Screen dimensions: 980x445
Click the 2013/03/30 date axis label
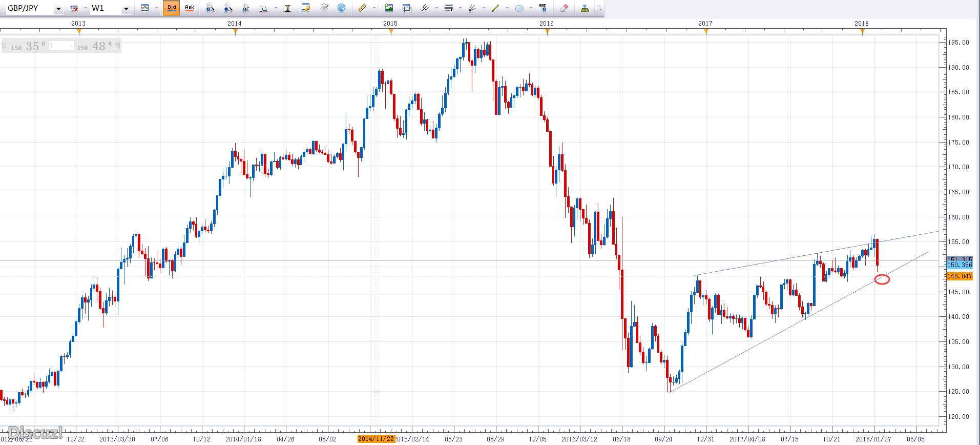click(117, 439)
